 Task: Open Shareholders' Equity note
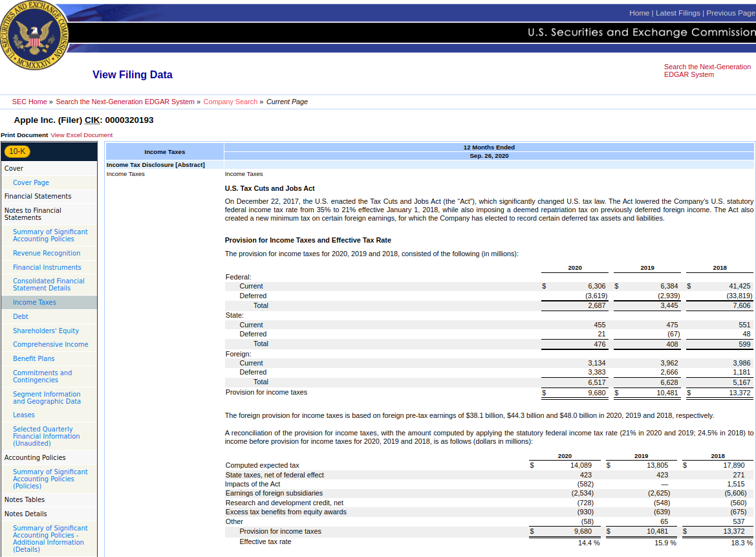point(46,331)
